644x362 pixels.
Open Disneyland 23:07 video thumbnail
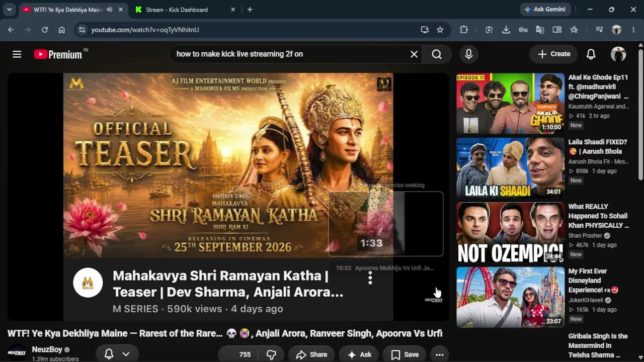coord(510,297)
